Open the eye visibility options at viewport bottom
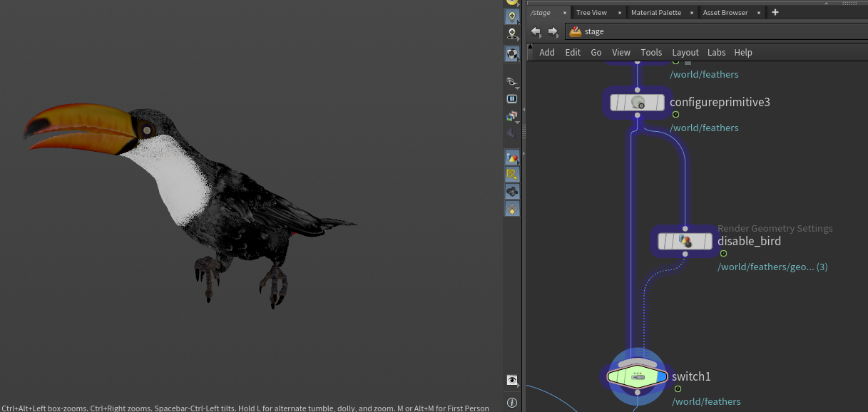868x412 pixels. [x=511, y=381]
